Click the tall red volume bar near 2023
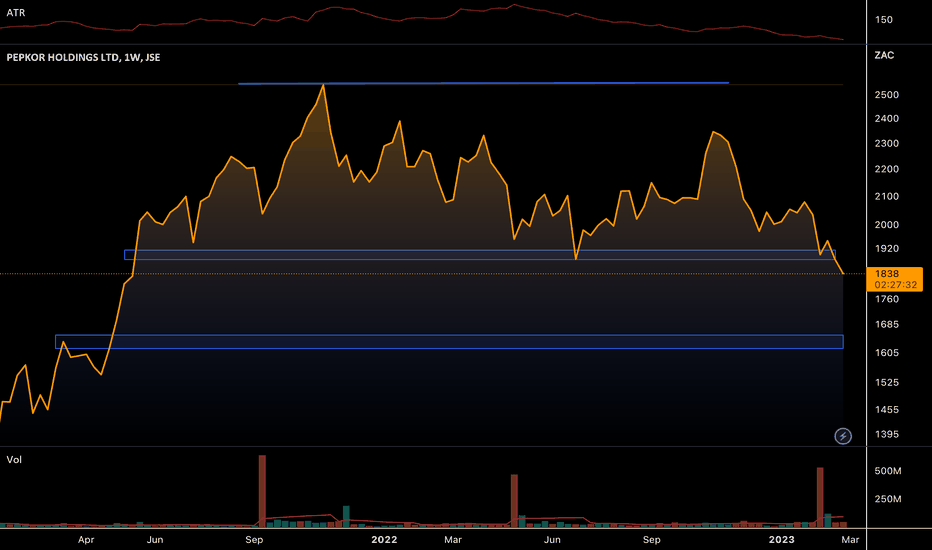The width and height of the screenshot is (932, 550). pos(820,498)
